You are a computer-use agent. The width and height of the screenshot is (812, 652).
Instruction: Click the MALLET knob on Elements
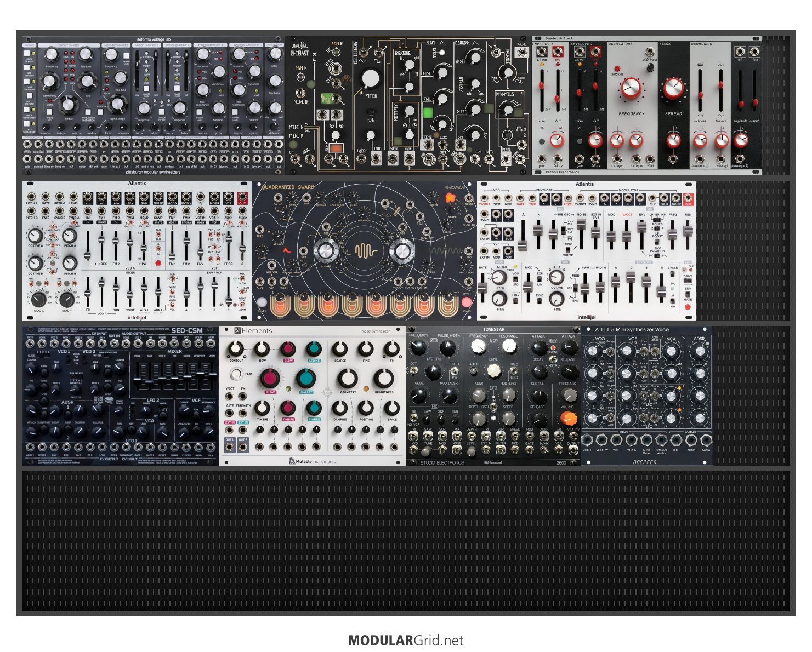[x=306, y=379]
